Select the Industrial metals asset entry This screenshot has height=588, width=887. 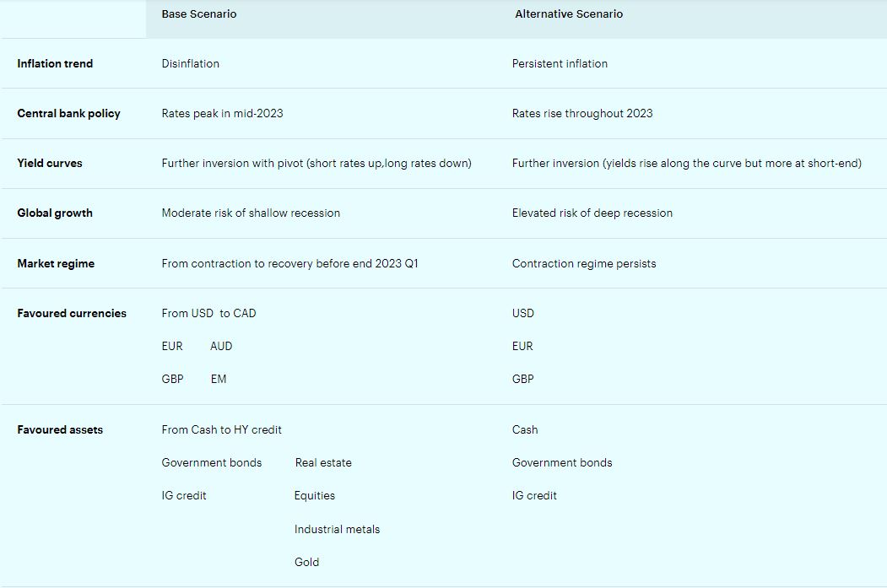point(337,529)
